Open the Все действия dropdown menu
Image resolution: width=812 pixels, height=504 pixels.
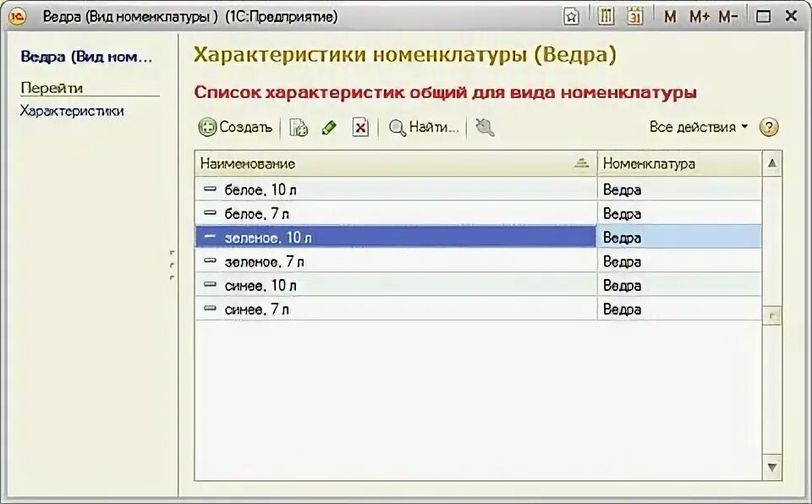pos(699,127)
